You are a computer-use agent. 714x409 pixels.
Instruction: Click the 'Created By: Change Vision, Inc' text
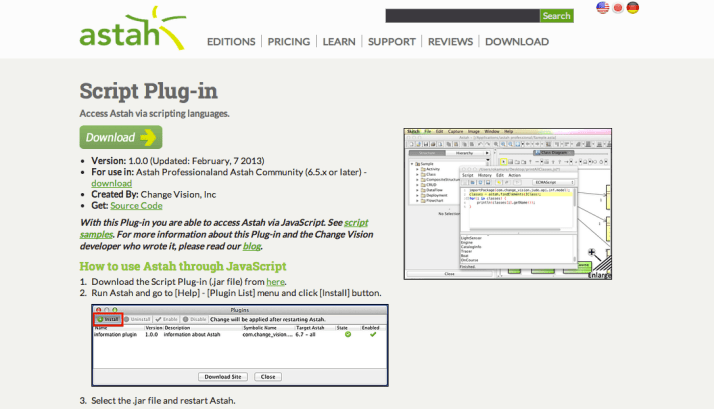coord(153,194)
